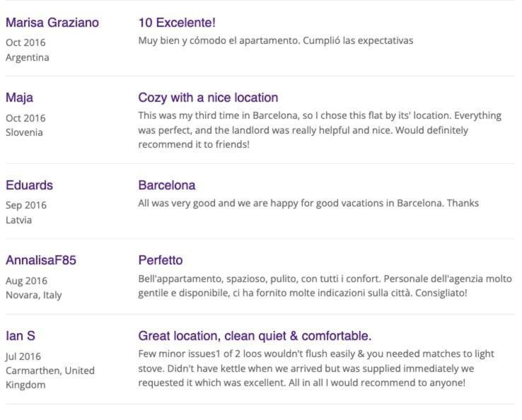Open reviewer Maja's profile name
The width and height of the screenshot is (522, 420).
pyautogui.click(x=19, y=98)
